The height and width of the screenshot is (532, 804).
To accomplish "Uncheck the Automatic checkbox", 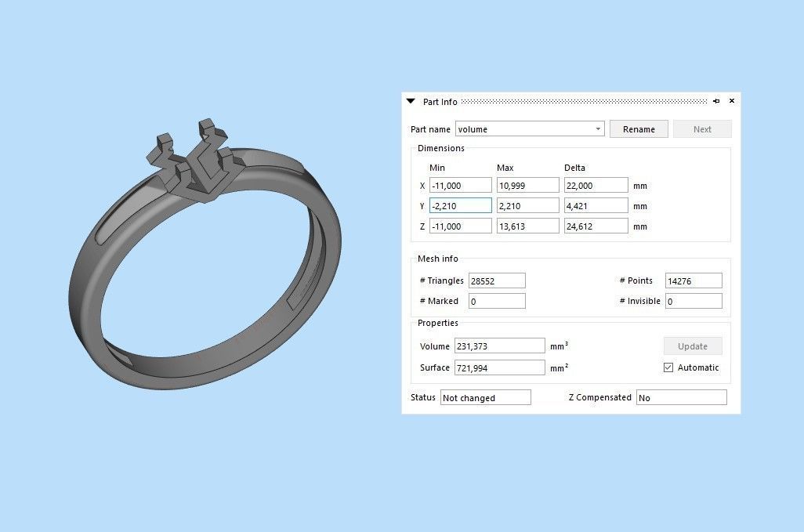I will point(668,367).
